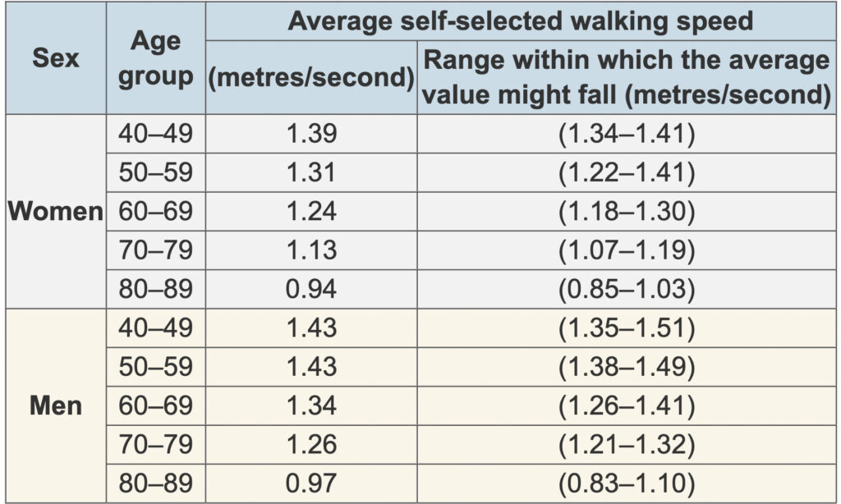Click the 1.13 average speed value
The image size is (841, 504).
(311, 250)
